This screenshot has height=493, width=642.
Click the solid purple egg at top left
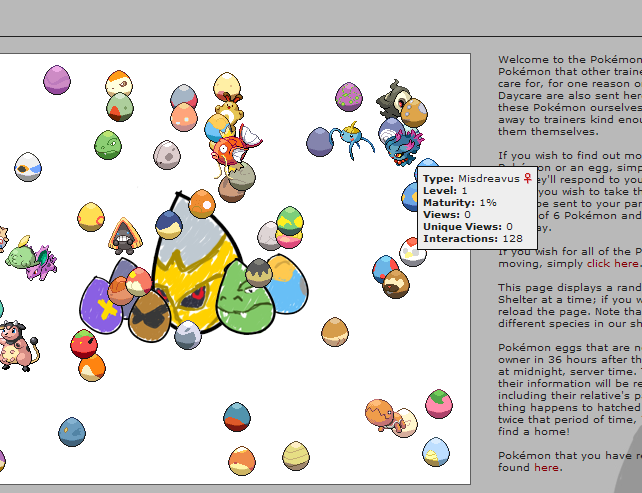[x=57, y=80]
